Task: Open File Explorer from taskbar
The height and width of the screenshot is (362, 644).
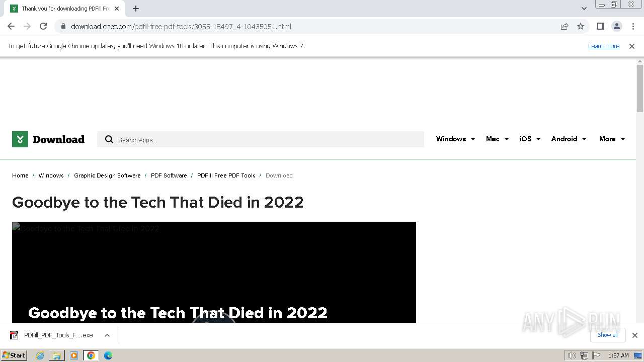Action: pyautogui.click(x=57, y=355)
